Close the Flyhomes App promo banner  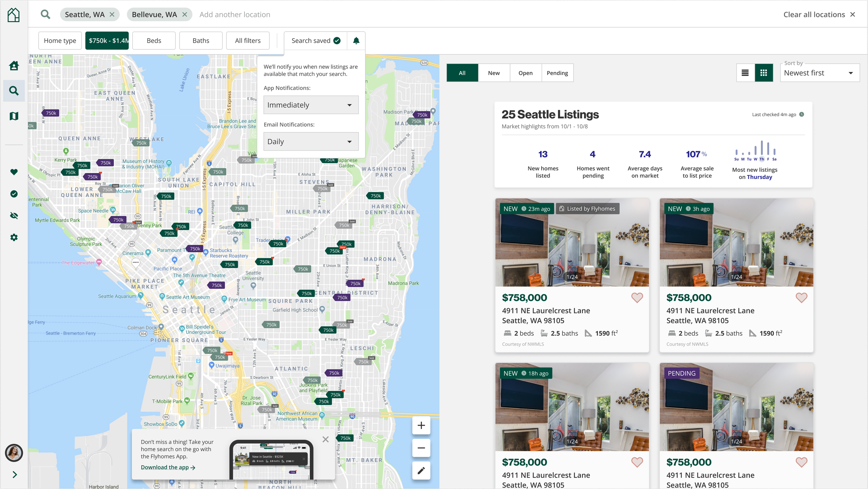pos(325,439)
